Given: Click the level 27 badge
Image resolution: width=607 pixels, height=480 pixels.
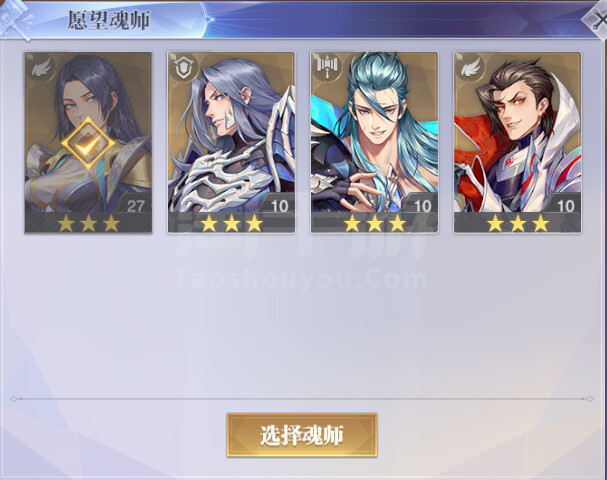Looking at the screenshot, I should pyautogui.click(x=135, y=206).
